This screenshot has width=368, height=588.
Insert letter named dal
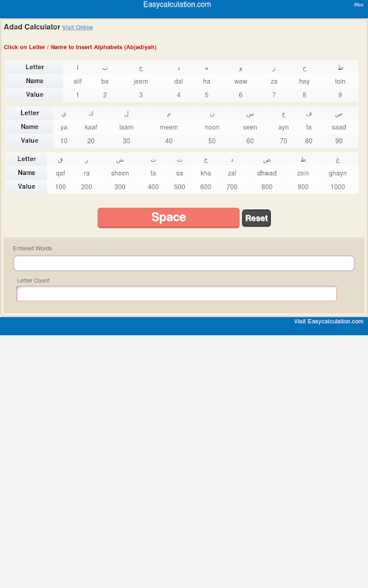[179, 82]
